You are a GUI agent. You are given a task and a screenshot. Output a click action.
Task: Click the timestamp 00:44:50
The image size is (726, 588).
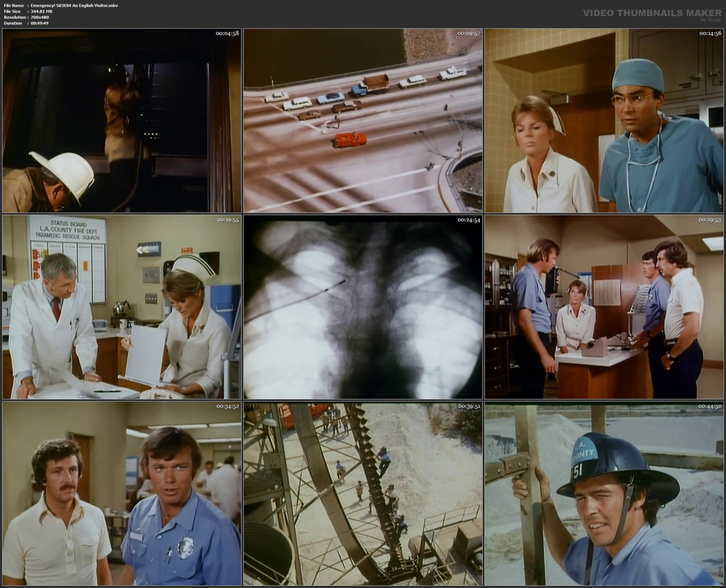pos(710,406)
